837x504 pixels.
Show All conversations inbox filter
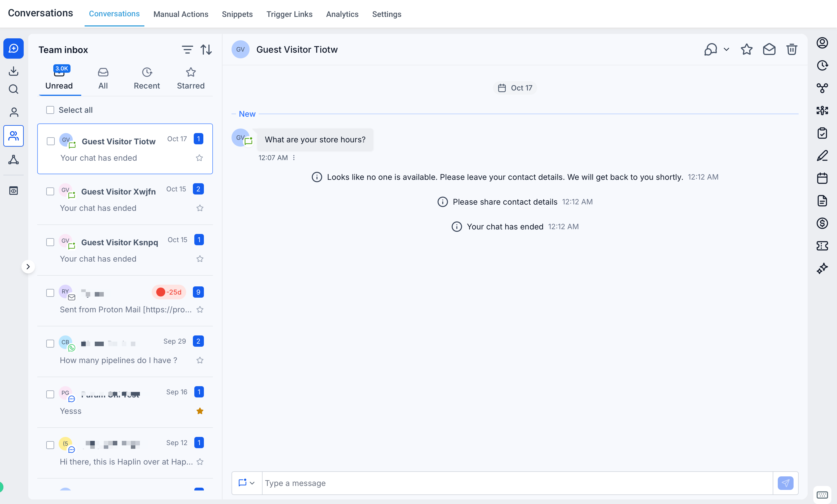pyautogui.click(x=103, y=79)
